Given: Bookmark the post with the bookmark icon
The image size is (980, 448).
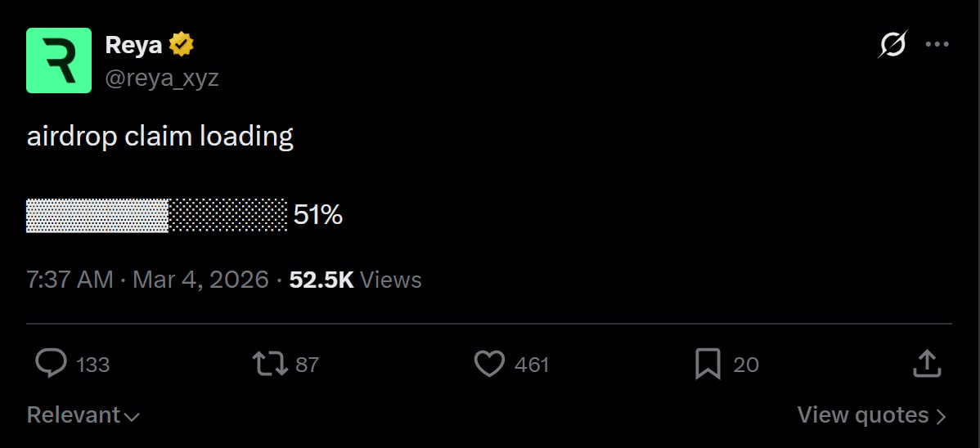Looking at the screenshot, I should 708,364.
